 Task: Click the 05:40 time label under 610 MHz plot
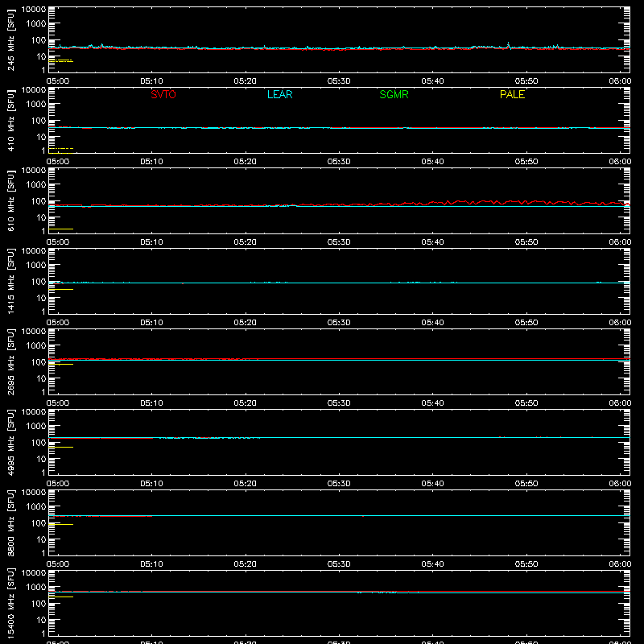[x=432, y=242]
